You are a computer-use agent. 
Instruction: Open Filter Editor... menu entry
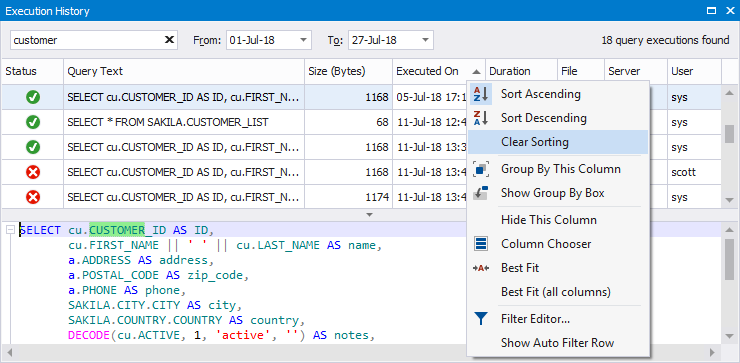click(558, 319)
